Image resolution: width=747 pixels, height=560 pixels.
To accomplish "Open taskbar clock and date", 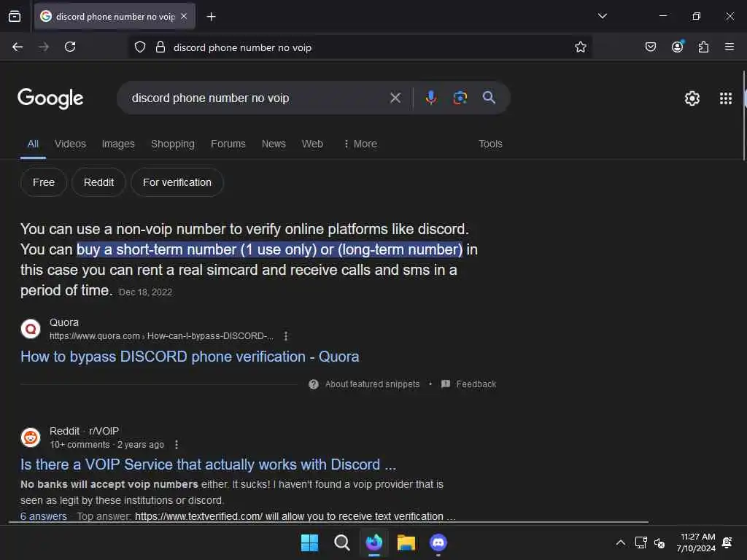I will click(x=696, y=542).
